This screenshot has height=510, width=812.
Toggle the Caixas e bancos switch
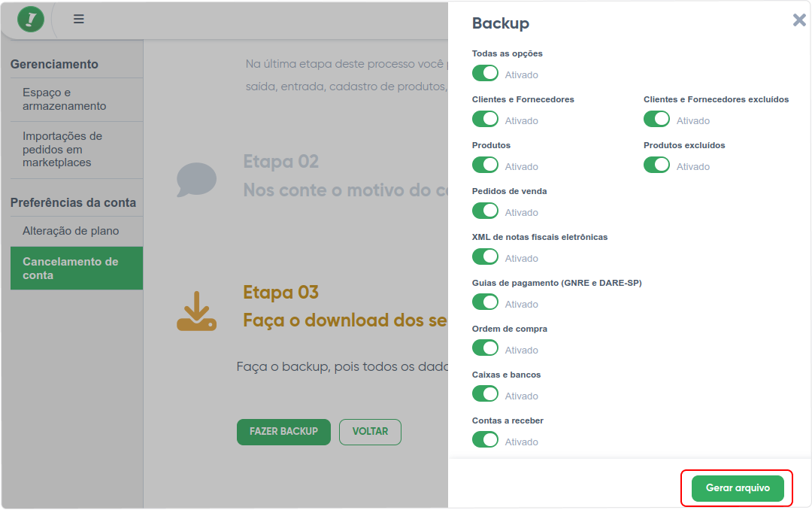485,394
